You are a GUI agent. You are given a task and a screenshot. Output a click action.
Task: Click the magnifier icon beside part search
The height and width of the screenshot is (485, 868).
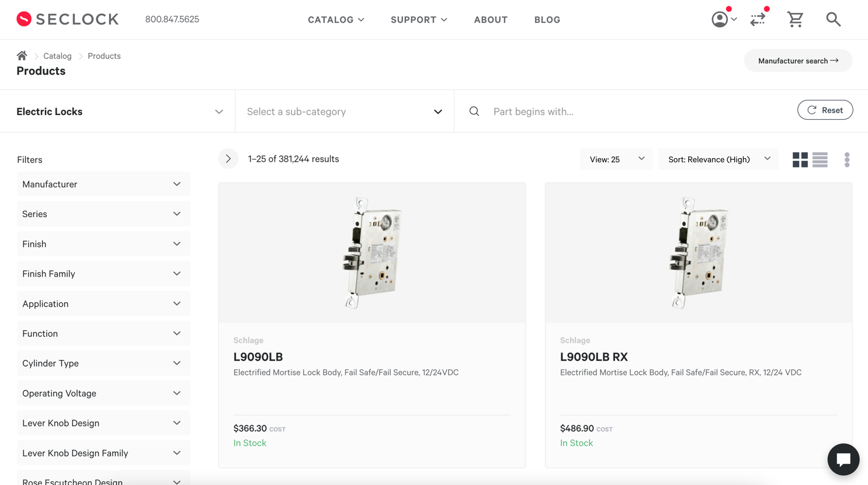474,111
